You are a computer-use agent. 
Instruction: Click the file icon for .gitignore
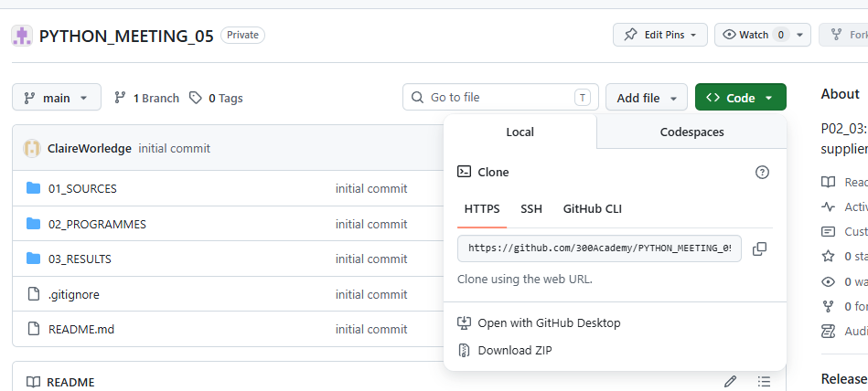click(34, 294)
